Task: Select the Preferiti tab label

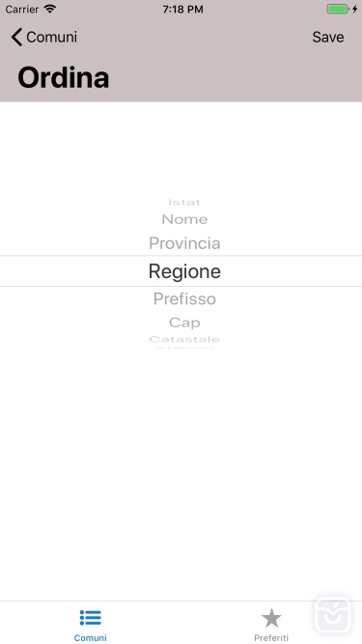Action: point(271,638)
